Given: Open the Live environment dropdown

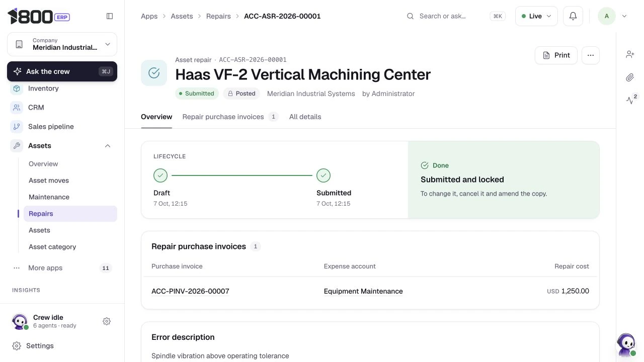Looking at the screenshot, I should (x=536, y=16).
